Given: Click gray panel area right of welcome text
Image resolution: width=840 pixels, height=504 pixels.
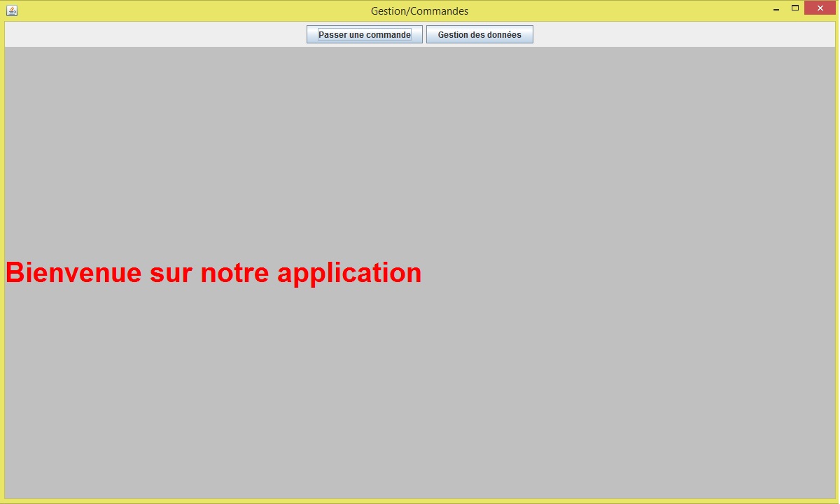Looking at the screenshot, I should pos(630,272).
